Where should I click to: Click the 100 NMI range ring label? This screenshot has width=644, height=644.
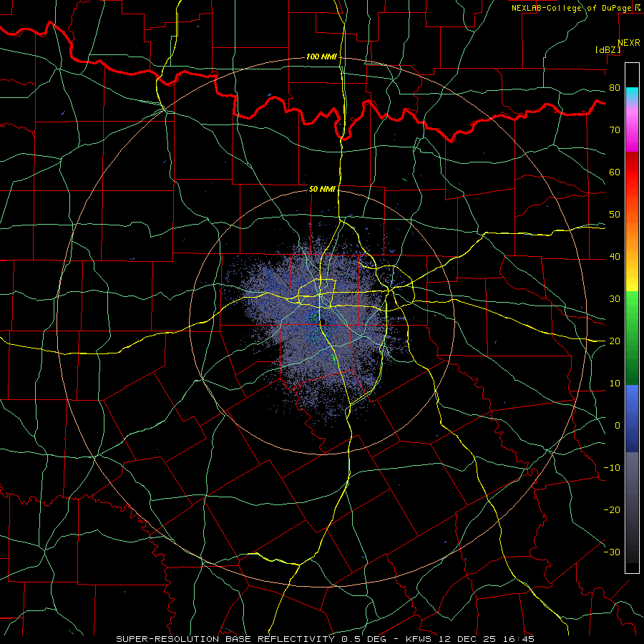(x=321, y=57)
